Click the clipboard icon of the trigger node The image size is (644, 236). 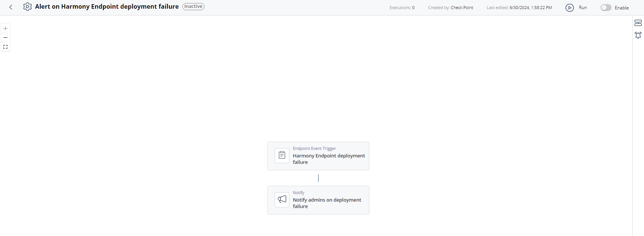point(282,155)
